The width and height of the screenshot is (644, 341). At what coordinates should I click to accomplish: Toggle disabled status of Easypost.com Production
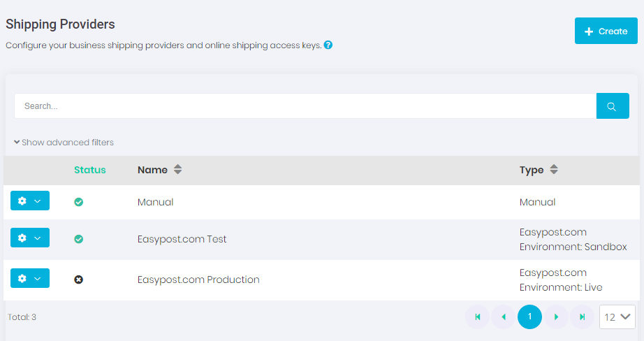point(79,280)
